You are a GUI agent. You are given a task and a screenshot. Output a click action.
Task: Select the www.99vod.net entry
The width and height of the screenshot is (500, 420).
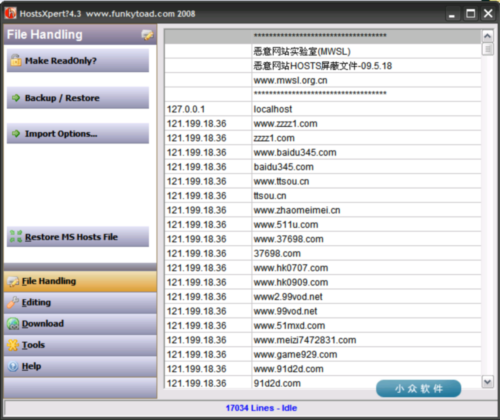click(366, 311)
